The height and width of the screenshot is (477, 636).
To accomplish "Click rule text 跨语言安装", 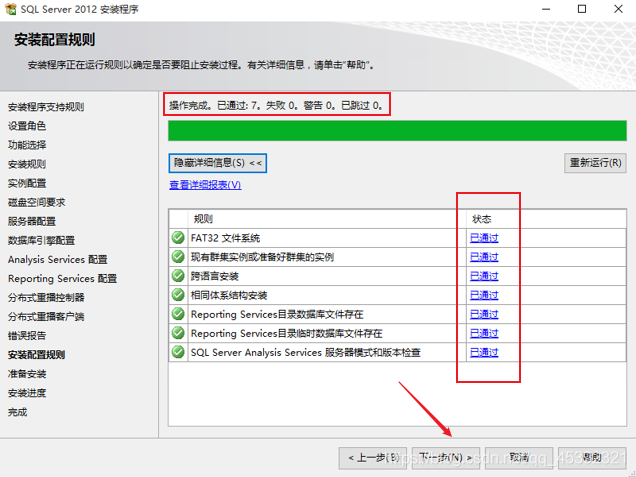I will [x=215, y=276].
